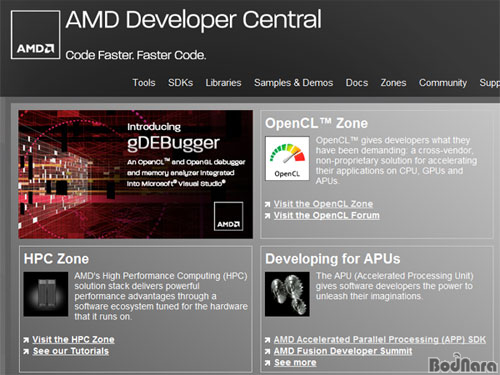The image size is (500, 375).
Task: Open the Libraries menu
Action: [x=223, y=83]
